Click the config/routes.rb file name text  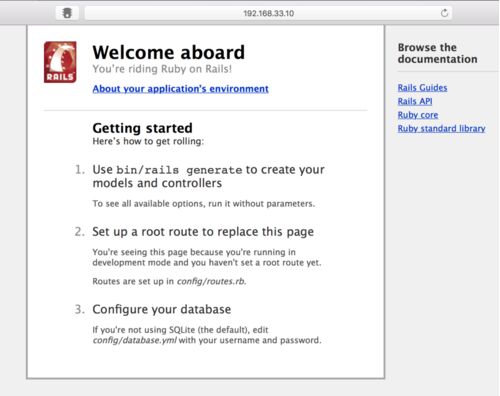211,281
